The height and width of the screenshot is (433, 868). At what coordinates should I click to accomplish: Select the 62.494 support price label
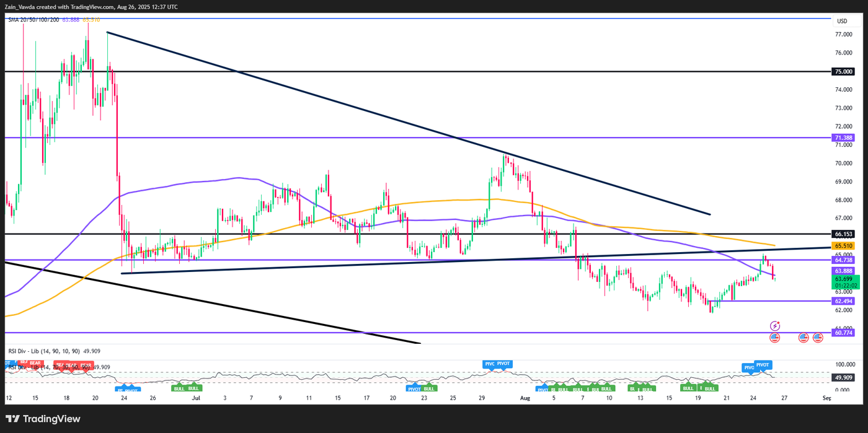(x=843, y=301)
